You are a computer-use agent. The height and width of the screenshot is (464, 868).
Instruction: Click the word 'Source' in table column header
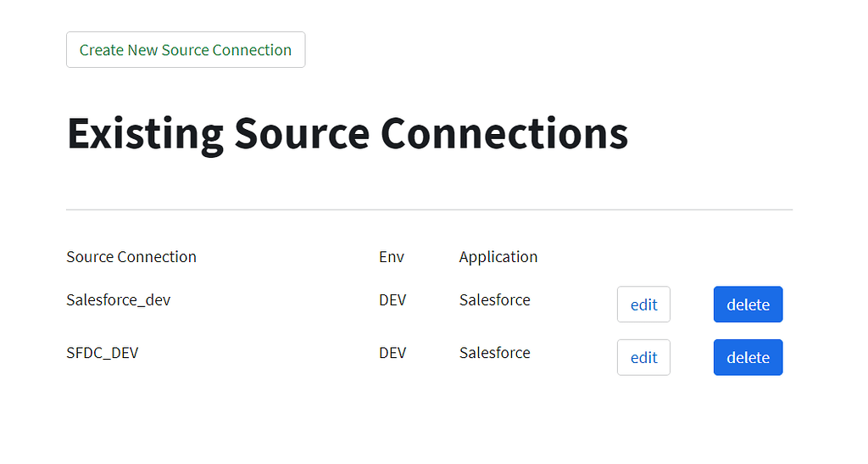point(89,257)
